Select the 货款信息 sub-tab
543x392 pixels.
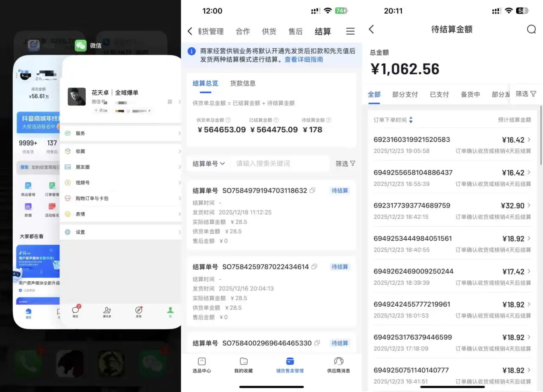(243, 83)
